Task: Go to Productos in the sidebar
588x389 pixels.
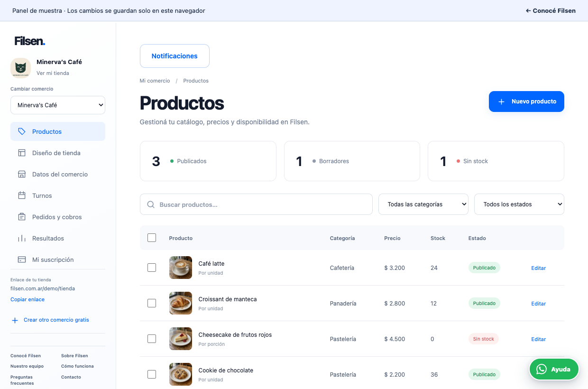Action: [x=58, y=131]
